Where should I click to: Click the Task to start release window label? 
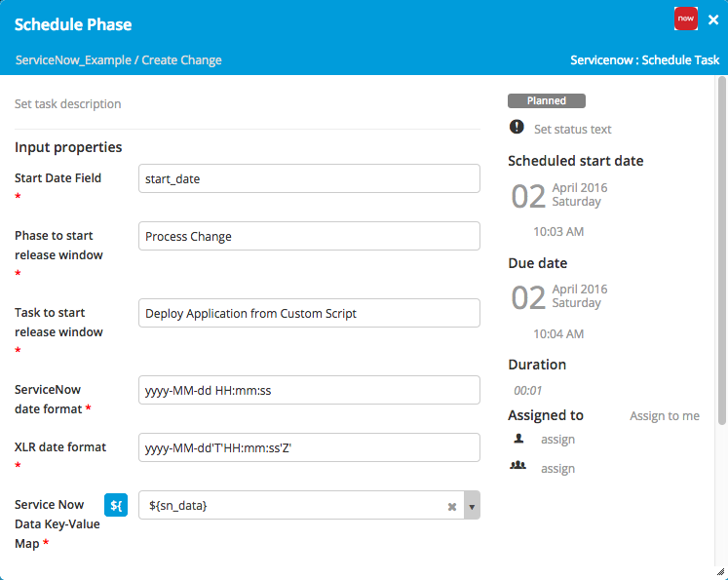tap(59, 323)
